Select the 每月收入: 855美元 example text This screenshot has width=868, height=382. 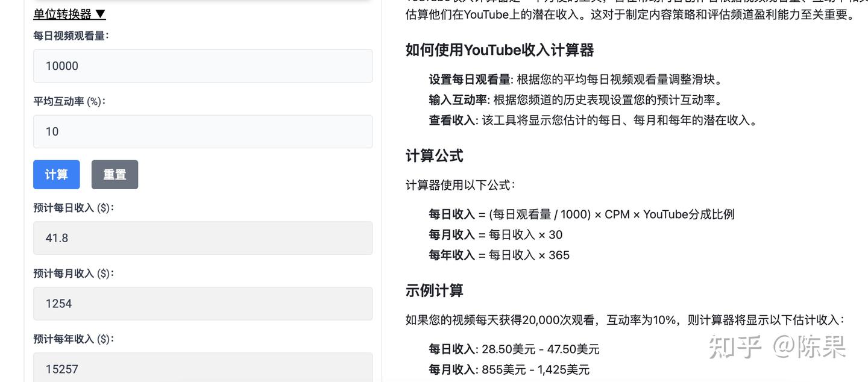(x=509, y=369)
